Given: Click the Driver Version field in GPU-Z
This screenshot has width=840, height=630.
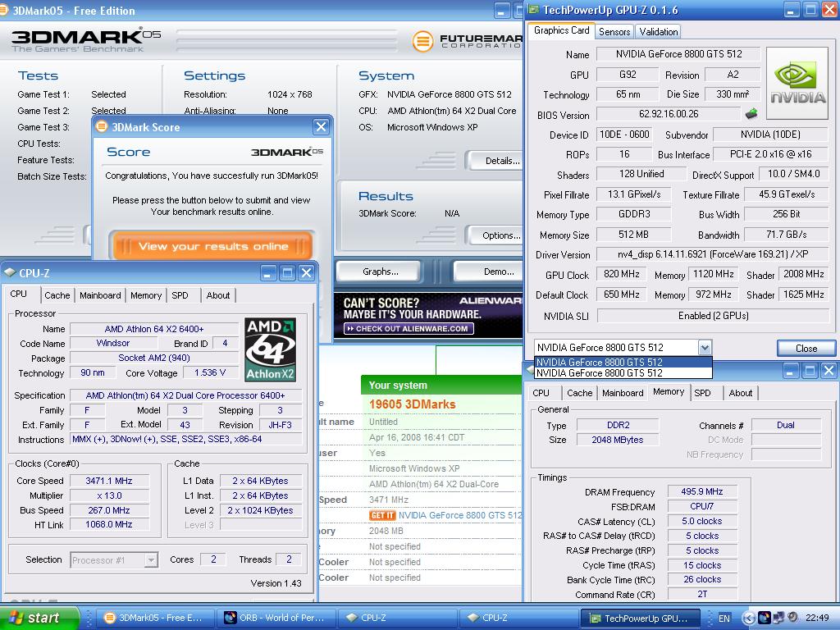Looking at the screenshot, I should 713,254.
